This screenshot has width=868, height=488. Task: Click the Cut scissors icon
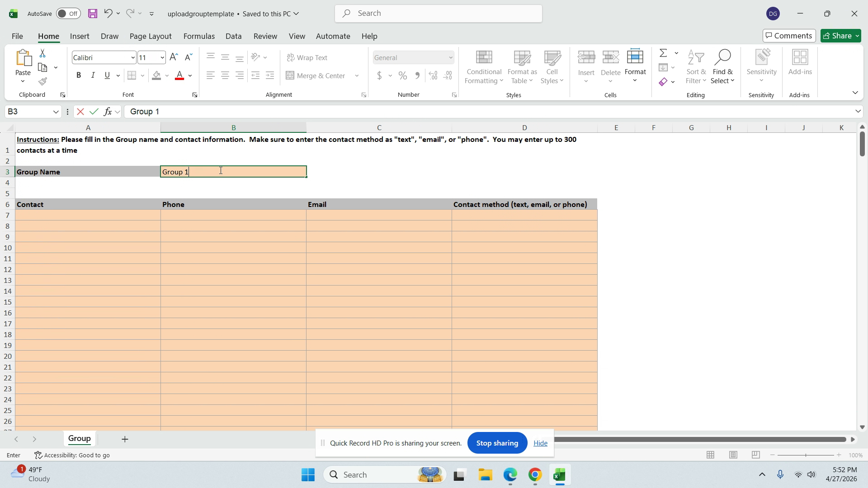tap(42, 53)
